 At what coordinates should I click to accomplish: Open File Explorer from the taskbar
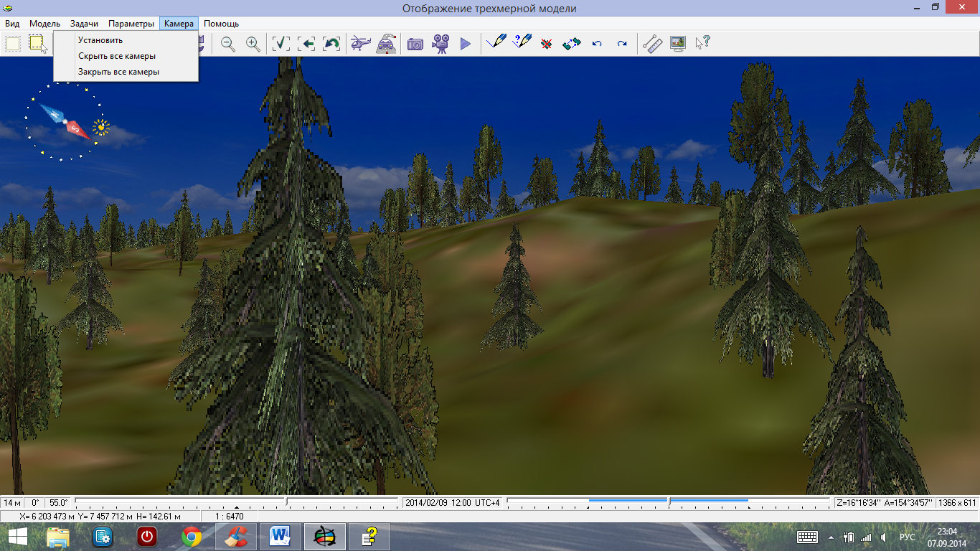tap(59, 537)
